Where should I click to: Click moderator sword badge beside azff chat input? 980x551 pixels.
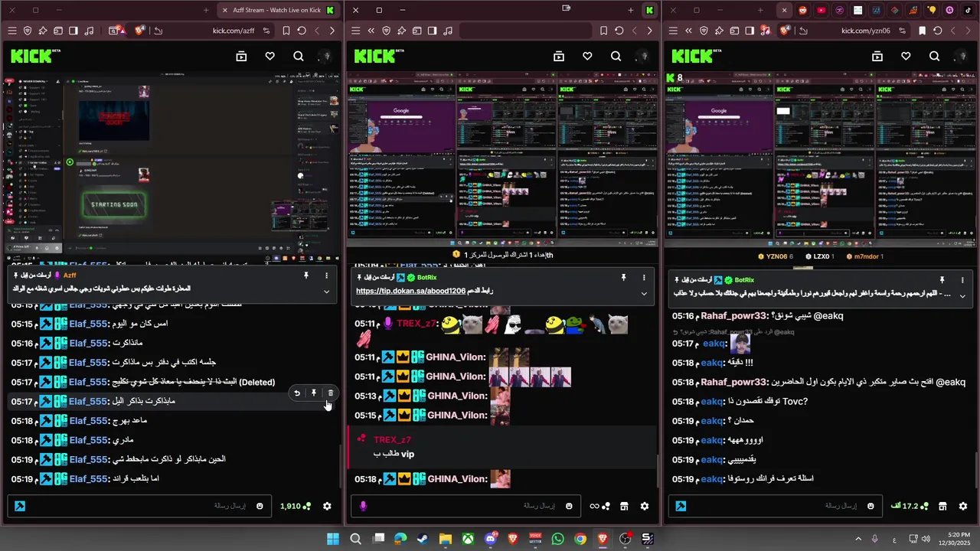click(x=19, y=506)
